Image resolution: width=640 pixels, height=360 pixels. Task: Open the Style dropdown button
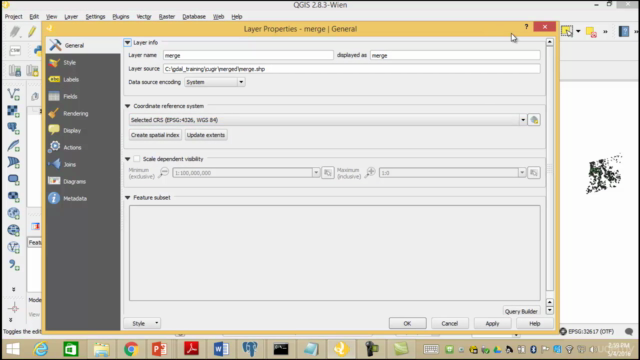tap(142, 323)
